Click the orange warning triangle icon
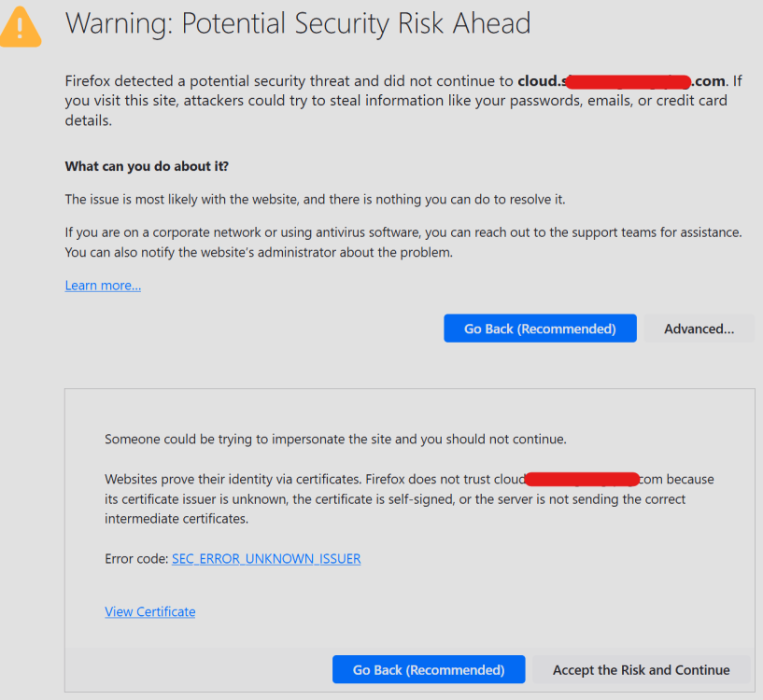Screen dimensions: 763x700 click(x=20, y=28)
